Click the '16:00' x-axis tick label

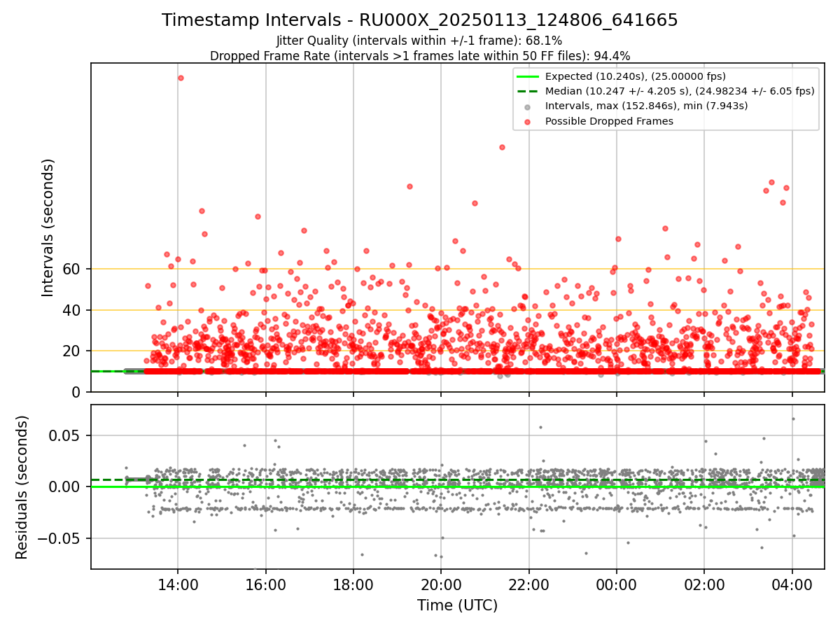coord(265,584)
